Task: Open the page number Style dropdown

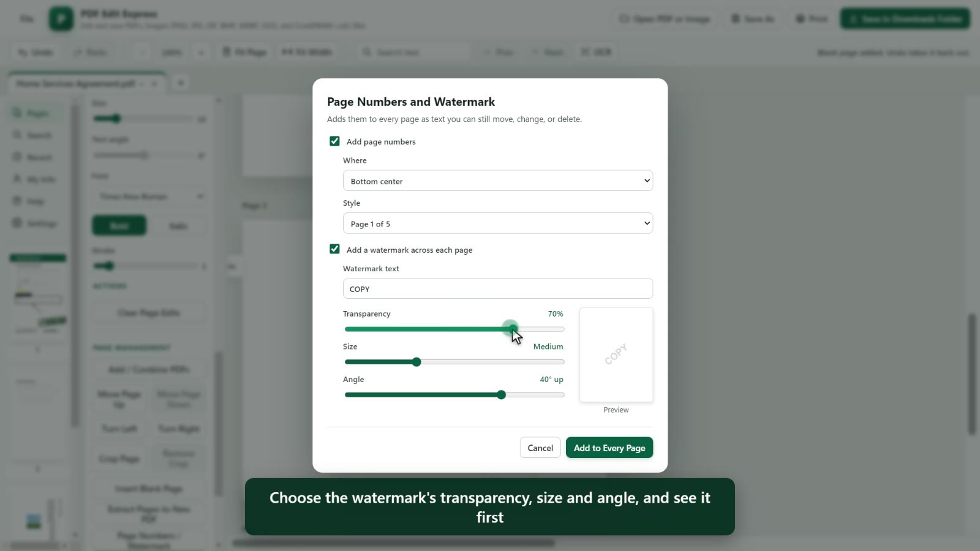Action: click(498, 223)
